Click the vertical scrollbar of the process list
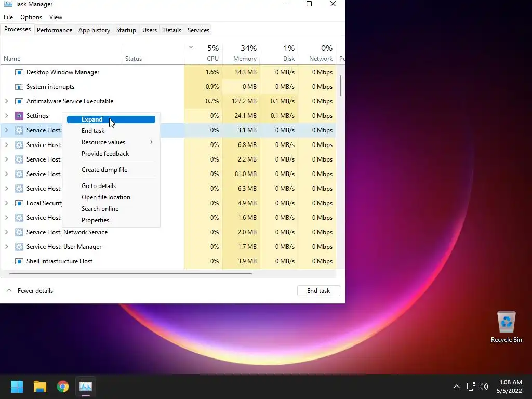 coord(341,86)
